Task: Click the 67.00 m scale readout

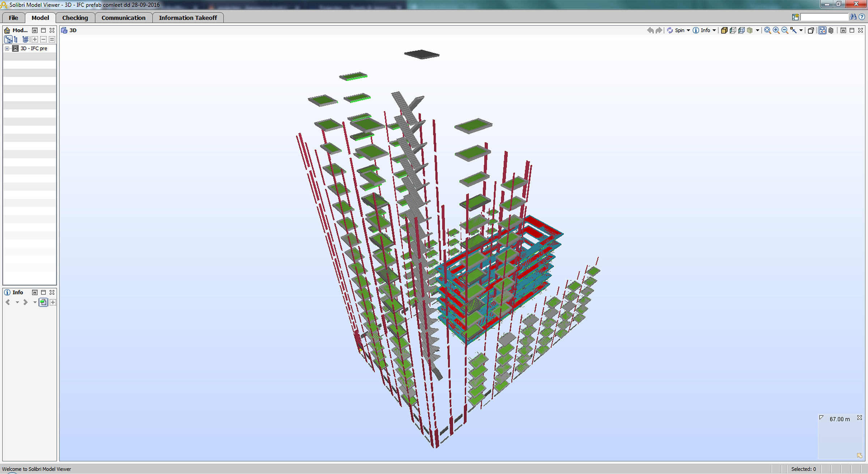Action: [x=840, y=419]
